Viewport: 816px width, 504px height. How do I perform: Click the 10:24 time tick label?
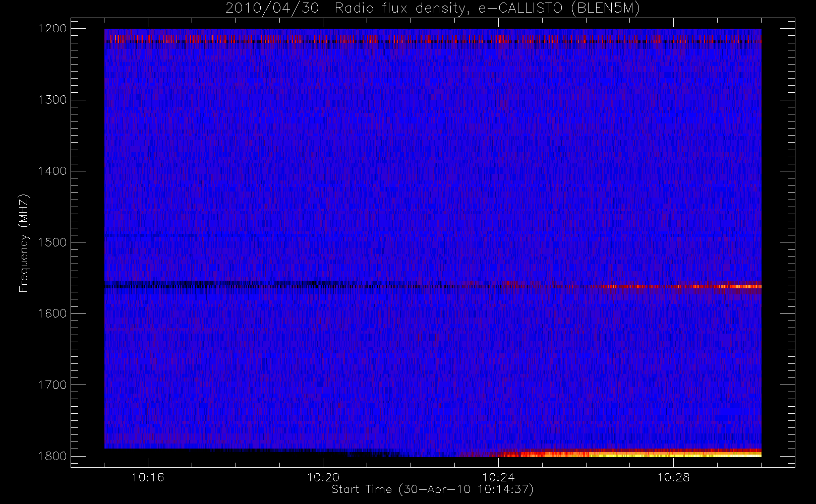coord(498,477)
